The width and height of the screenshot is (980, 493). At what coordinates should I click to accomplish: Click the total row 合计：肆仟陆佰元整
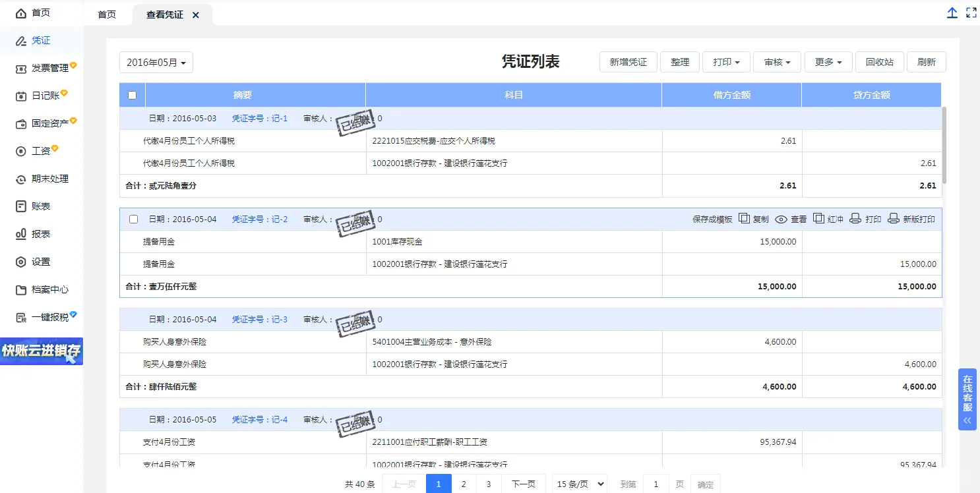[531, 387]
